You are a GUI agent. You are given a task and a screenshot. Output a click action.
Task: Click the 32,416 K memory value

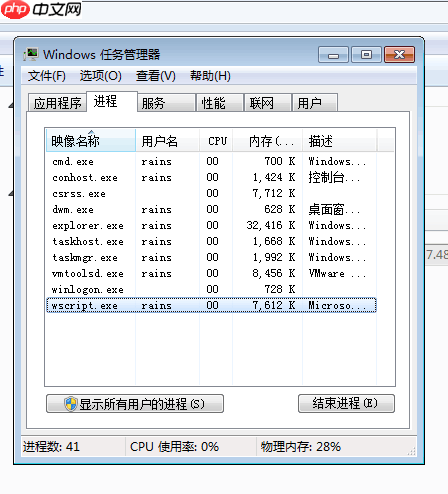(x=271, y=225)
